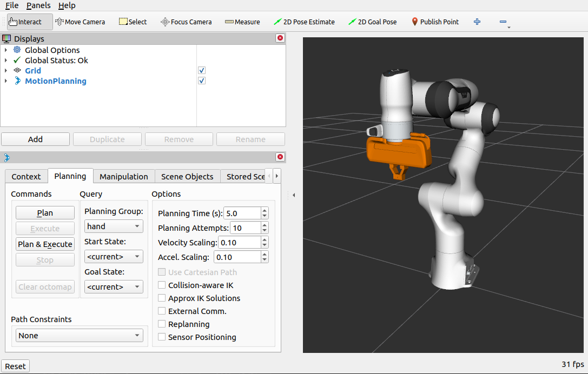Image resolution: width=588 pixels, height=374 pixels.
Task: Click the minus remove-tool icon
Action: pyautogui.click(x=503, y=22)
